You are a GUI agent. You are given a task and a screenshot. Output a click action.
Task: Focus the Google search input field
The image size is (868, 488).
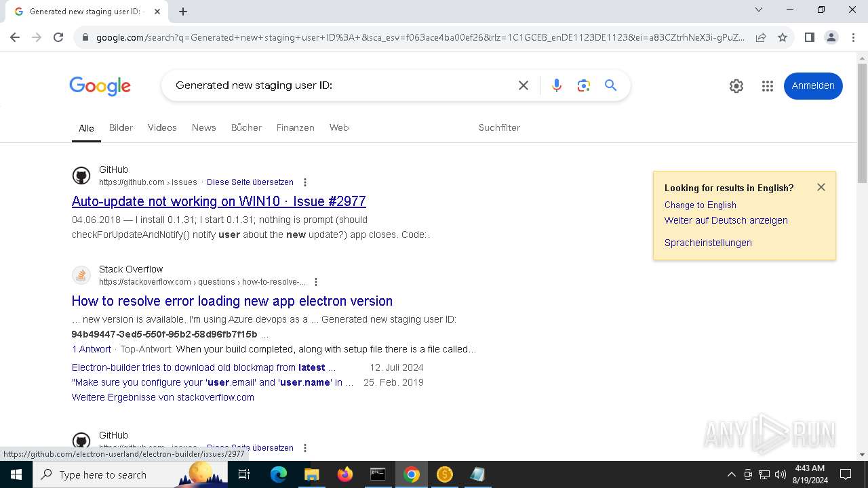coord(339,85)
